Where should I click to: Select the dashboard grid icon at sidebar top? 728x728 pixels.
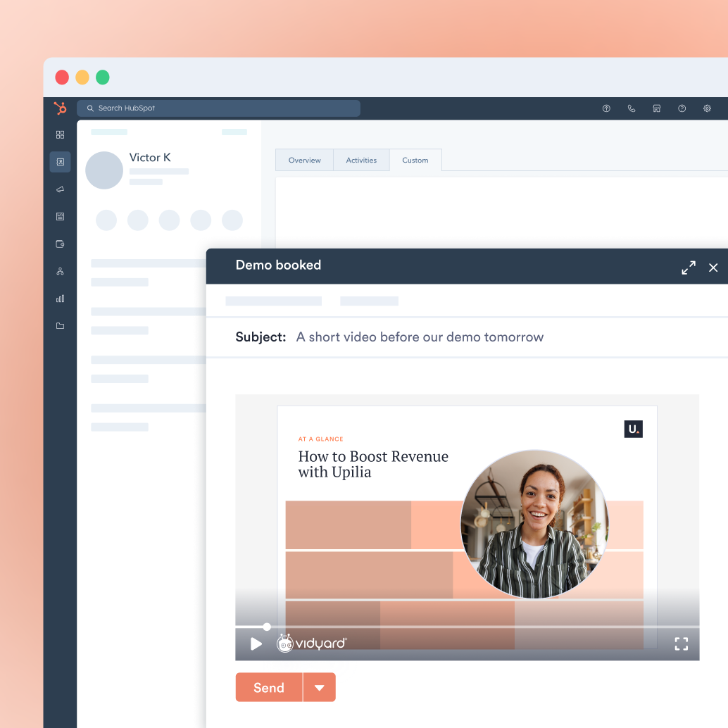tap(61, 134)
